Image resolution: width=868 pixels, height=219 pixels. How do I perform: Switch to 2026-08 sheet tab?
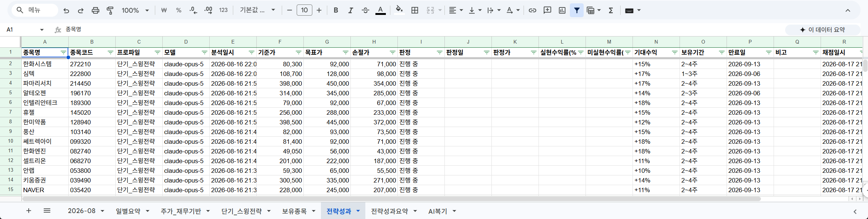(81, 211)
